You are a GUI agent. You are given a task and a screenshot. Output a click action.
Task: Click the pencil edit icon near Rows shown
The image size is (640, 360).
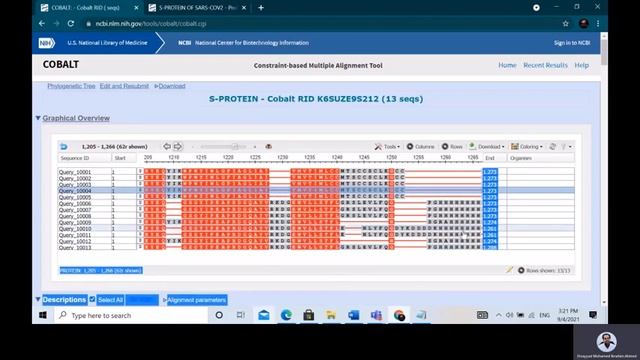pyautogui.click(x=509, y=270)
